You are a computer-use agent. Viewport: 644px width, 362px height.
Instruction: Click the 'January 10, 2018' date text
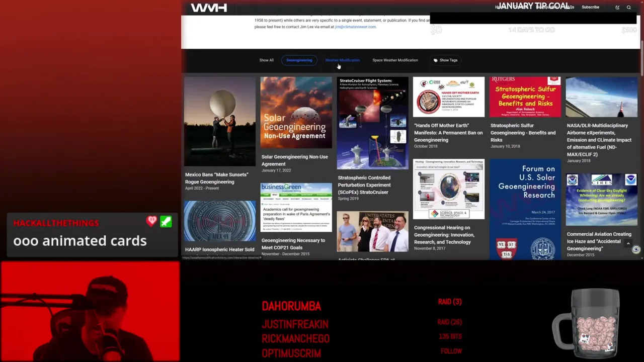tap(505, 146)
